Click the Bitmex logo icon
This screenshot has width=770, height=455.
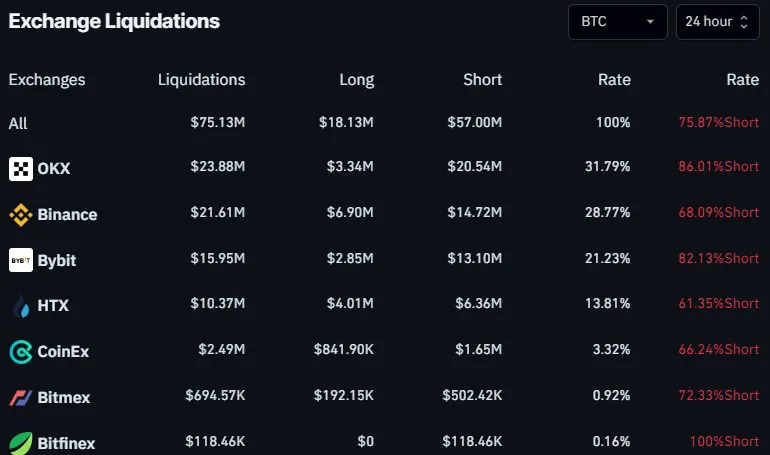[21, 397]
